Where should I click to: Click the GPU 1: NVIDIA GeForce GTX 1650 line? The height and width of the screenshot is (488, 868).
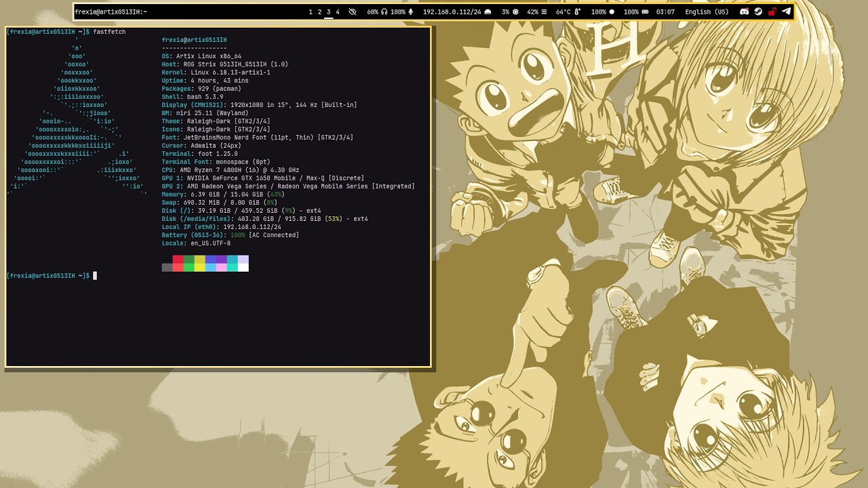coord(263,178)
